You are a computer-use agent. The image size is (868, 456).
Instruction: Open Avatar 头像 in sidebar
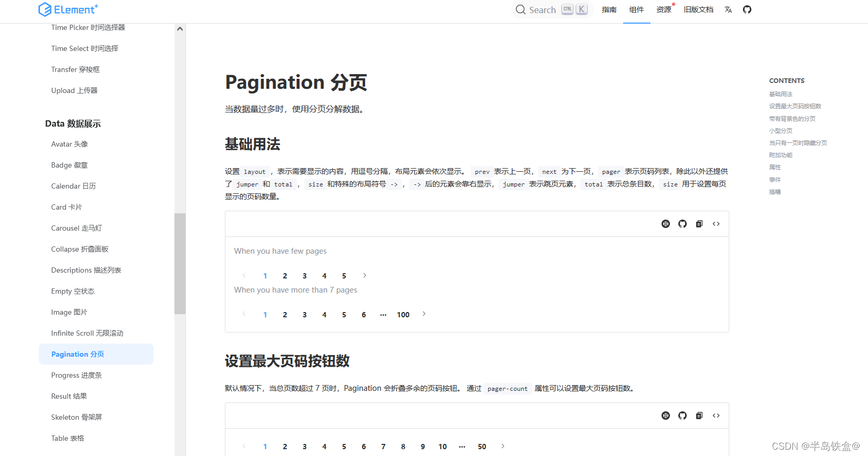pyautogui.click(x=69, y=144)
